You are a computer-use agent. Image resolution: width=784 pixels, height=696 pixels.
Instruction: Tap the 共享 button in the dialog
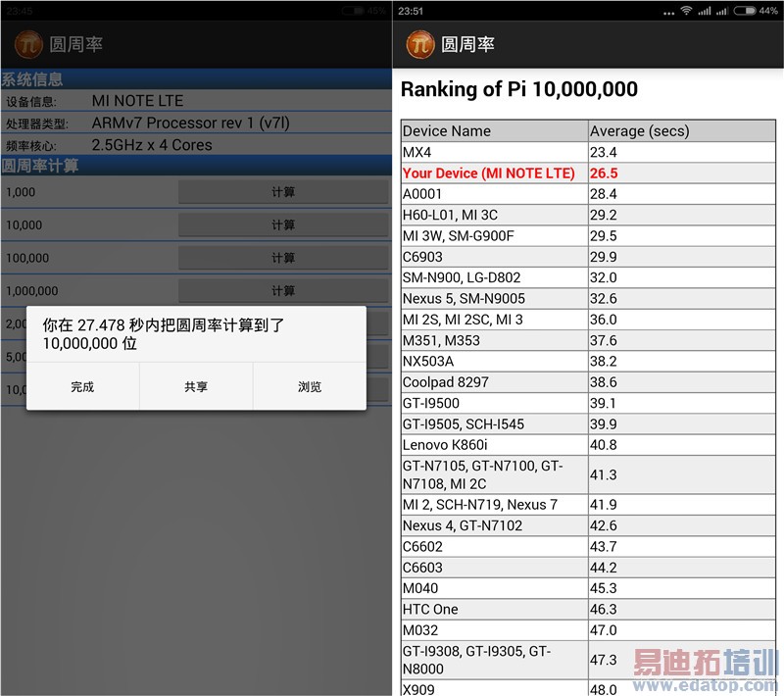(196, 386)
